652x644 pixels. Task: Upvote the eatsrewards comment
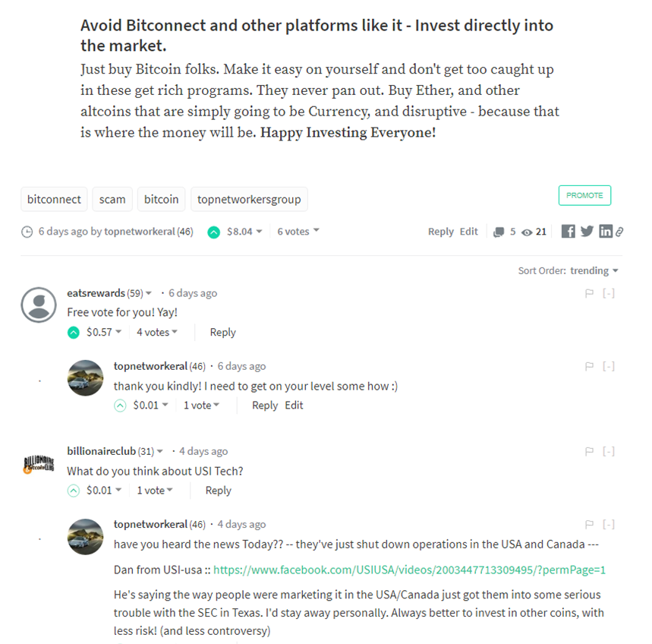click(74, 332)
